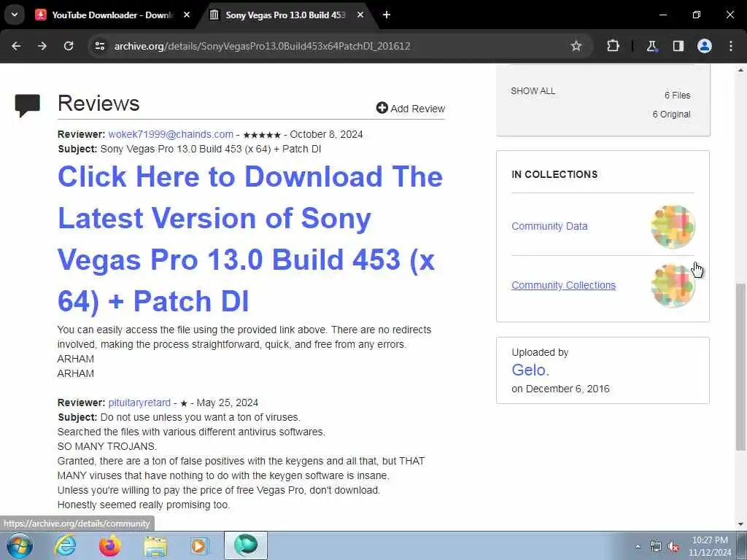Image resolution: width=747 pixels, height=560 pixels.
Task: Open reviewer pituitaryretard profile link
Action: tap(139, 402)
